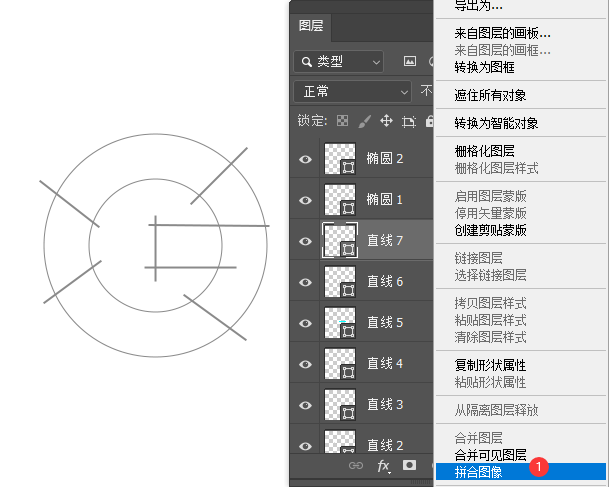Select layer name 直线 4
This screenshot has width=609, height=487.
(x=385, y=364)
